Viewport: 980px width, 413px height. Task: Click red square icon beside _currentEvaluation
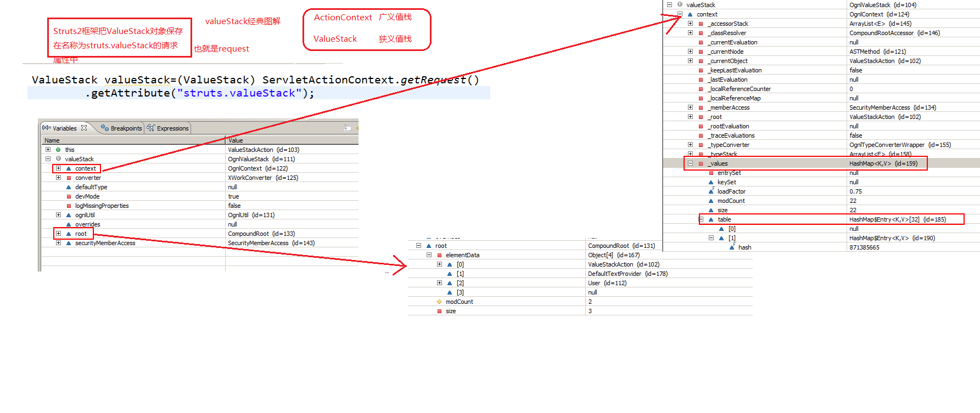click(701, 42)
